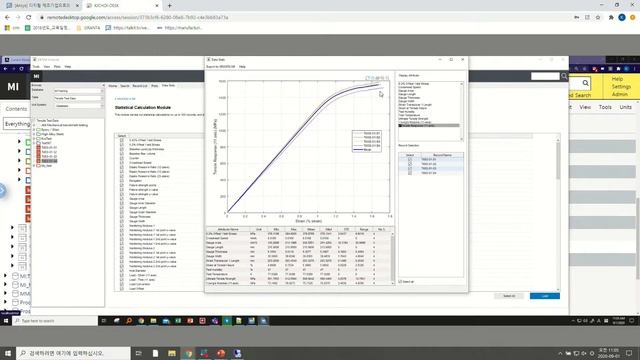Open the Help menu in Data Stats window

coord(242,67)
